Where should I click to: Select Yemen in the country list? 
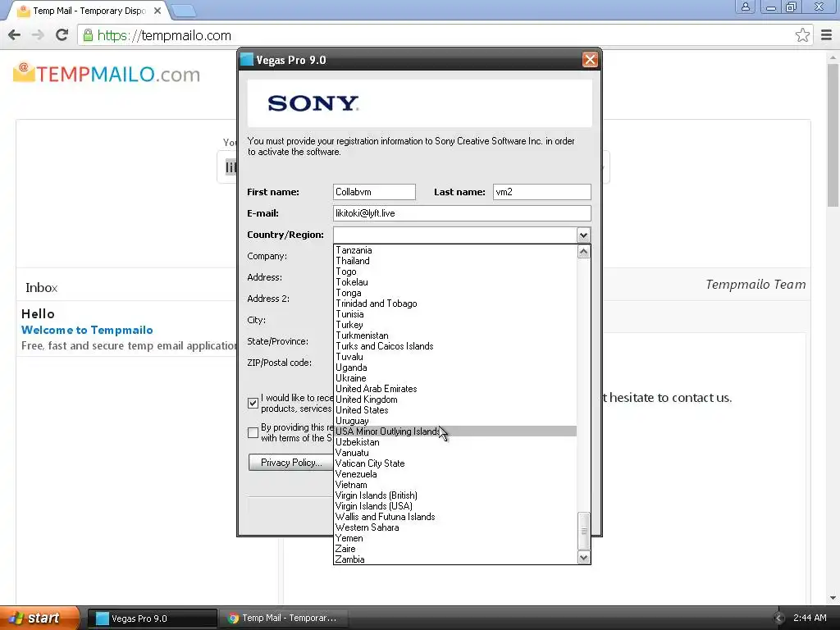[454, 538]
